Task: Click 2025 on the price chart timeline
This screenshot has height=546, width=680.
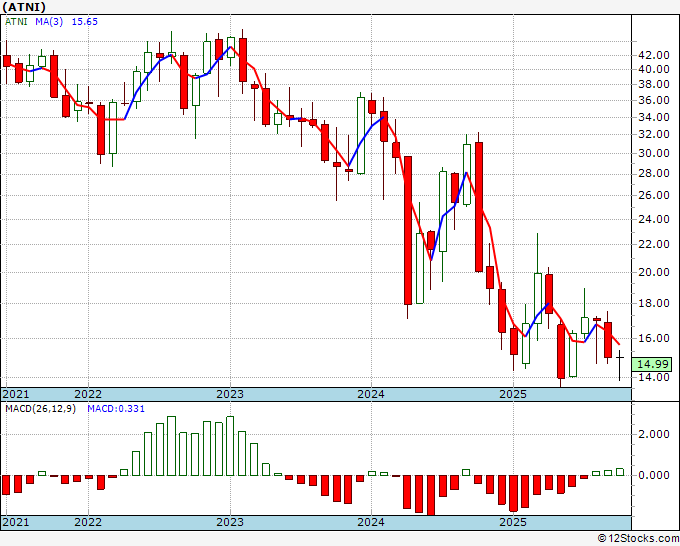Action: (x=513, y=394)
